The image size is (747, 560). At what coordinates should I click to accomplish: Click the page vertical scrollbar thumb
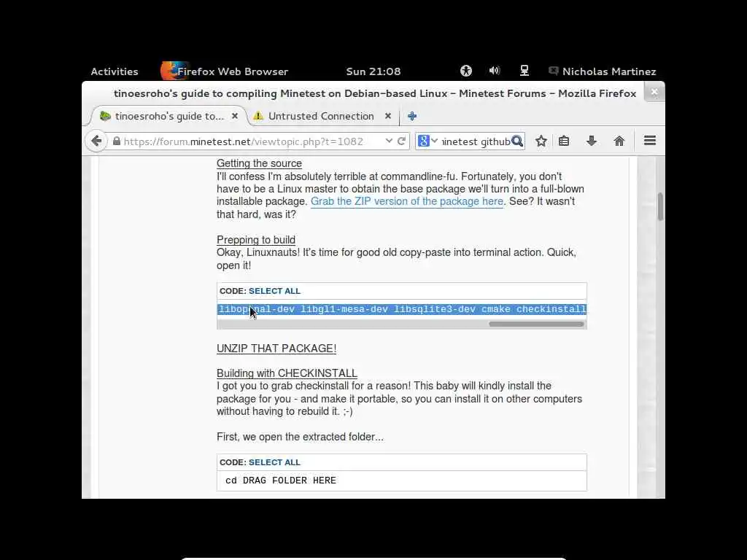660,206
